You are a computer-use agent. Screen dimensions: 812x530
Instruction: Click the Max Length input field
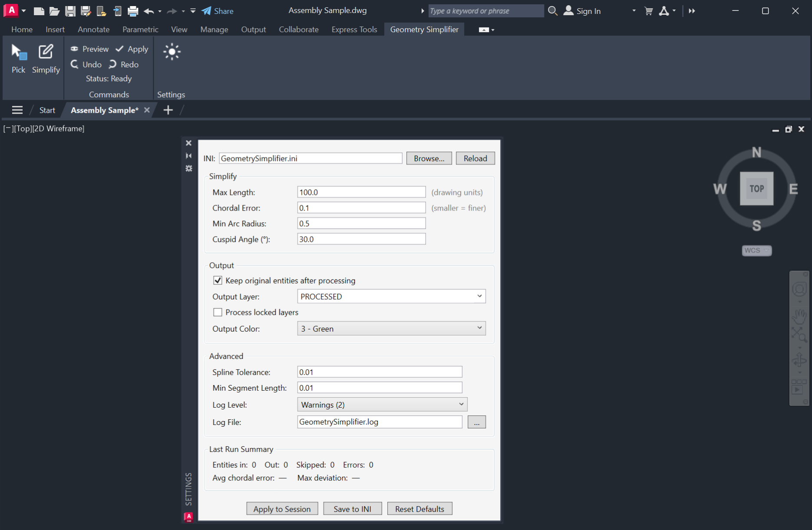click(362, 192)
